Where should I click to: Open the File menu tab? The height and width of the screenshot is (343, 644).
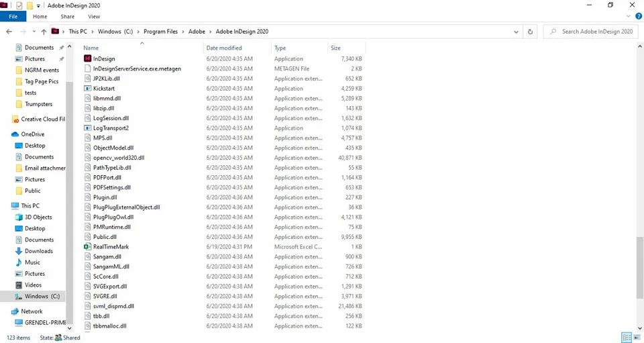click(x=13, y=16)
